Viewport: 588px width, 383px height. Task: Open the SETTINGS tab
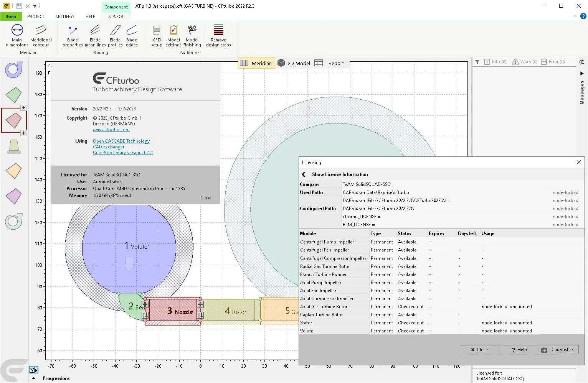(x=65, y=16)
